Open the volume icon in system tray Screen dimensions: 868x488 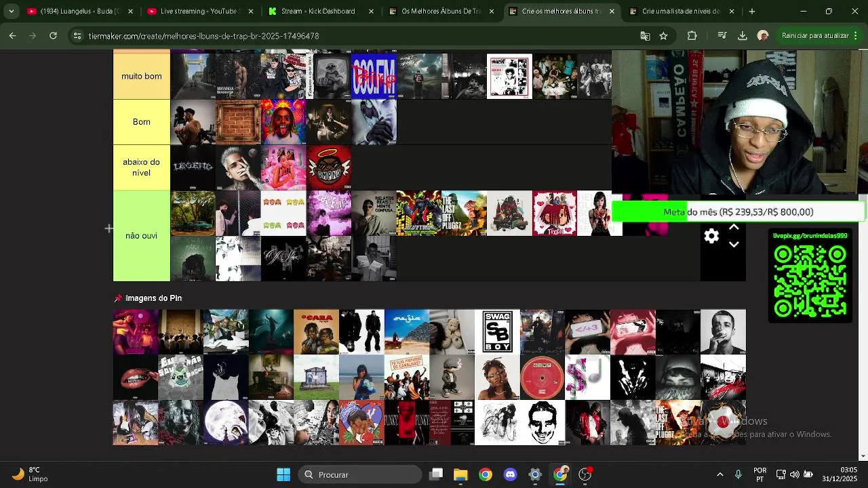794,474
